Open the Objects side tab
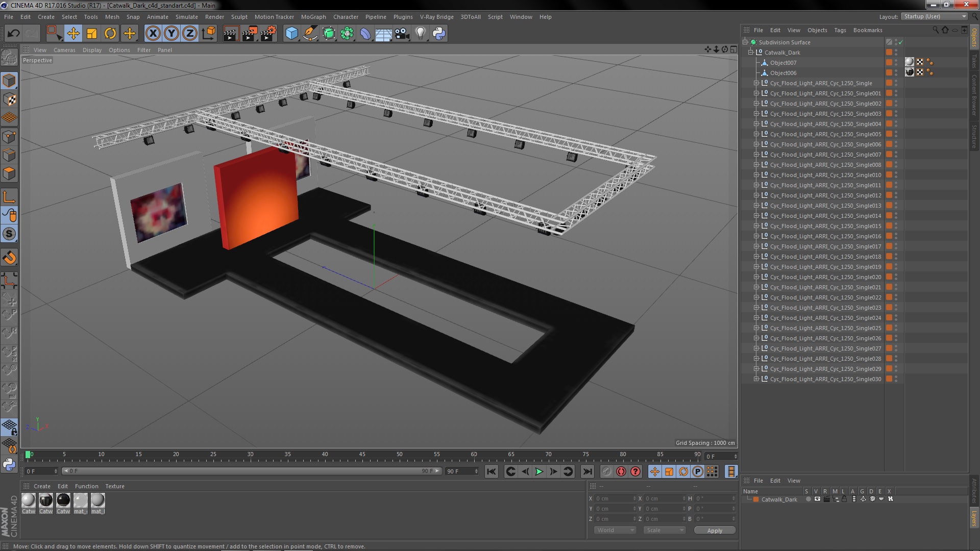 coord(974,37)
